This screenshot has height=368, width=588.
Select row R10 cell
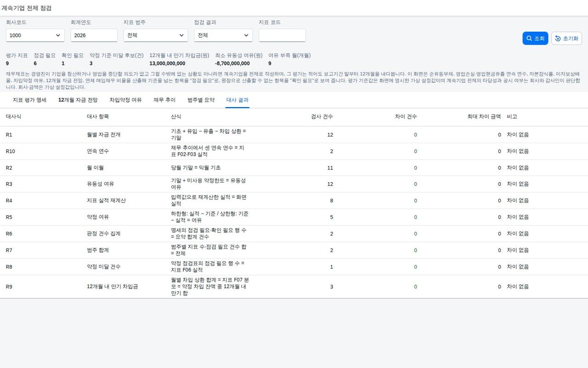[x=11, y=151]
